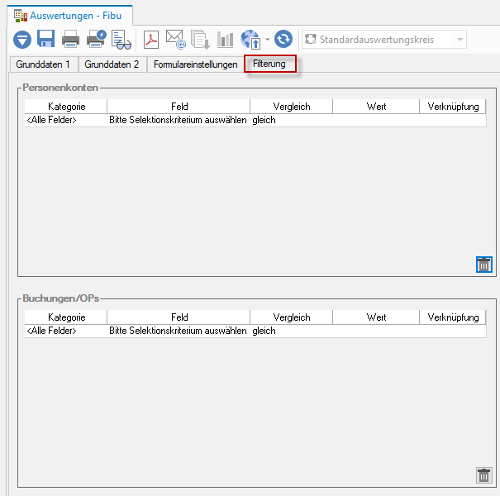The height and width of the screenshot is (496, 500).
Task: Select the Auswertungen - Fibu window tab
Action: (x=70, y=16)
